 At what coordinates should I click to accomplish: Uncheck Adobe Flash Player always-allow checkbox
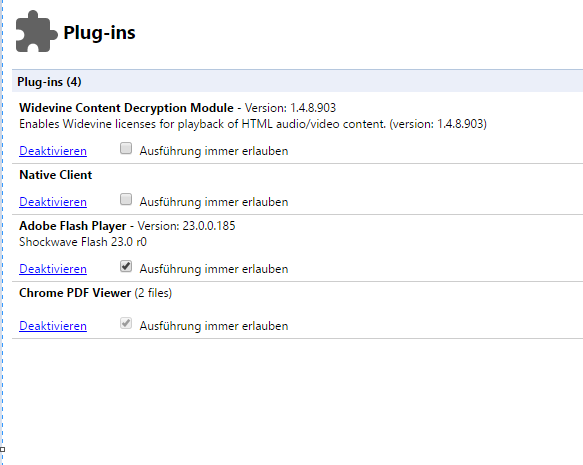point(126,266)
